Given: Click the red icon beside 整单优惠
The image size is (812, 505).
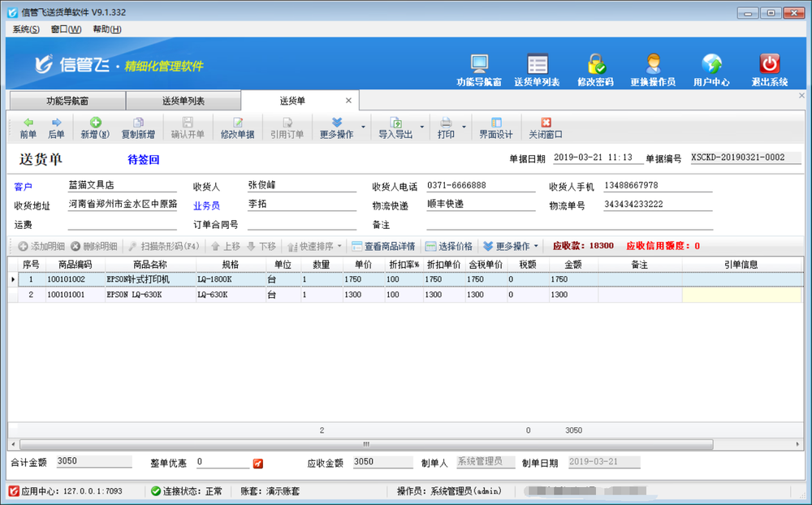Looking at the screenshot, I should (258, 464).
